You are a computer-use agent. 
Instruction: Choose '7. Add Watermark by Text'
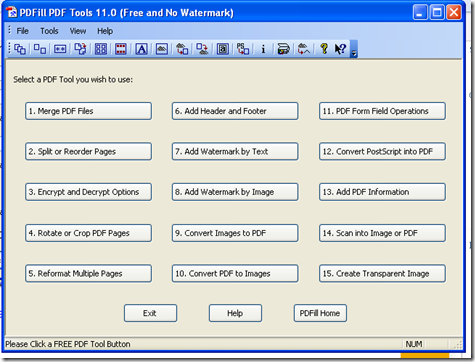pyautogui.click(x=235, y=152)
